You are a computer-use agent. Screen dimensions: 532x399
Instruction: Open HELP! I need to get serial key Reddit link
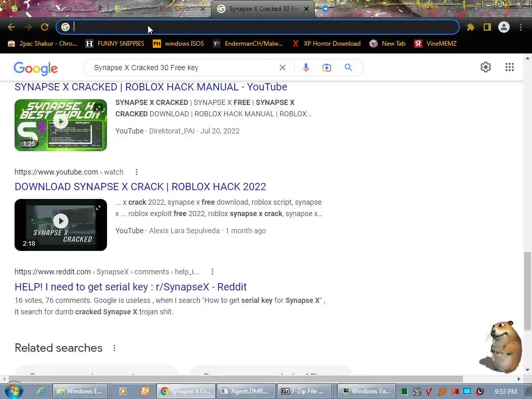(130, 287)
